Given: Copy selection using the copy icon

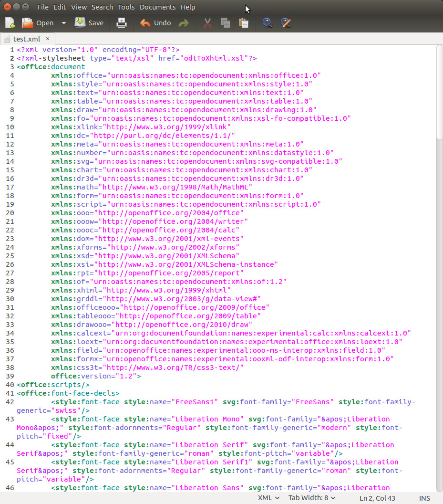Looking at the screenshot, I should point(226,23).
